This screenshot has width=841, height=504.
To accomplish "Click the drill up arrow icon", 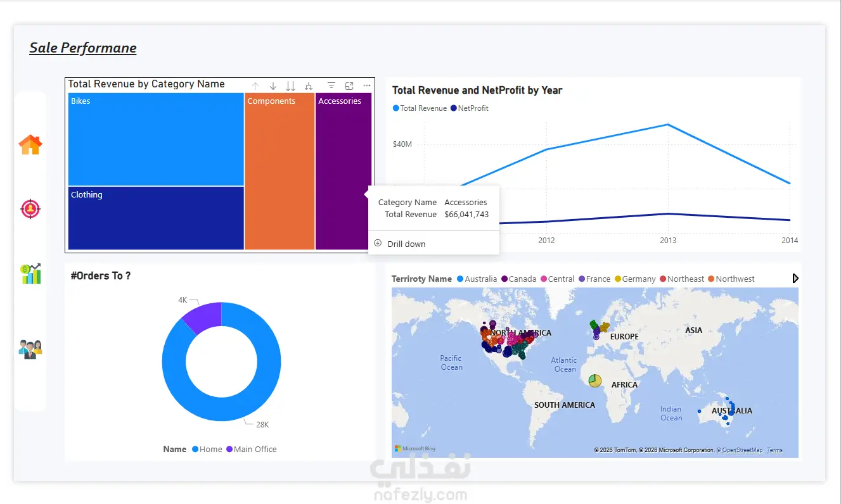I will click(256, 85).
